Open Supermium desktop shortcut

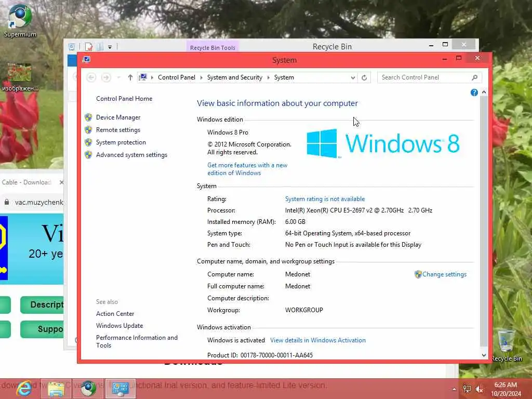tap(20, 20)
